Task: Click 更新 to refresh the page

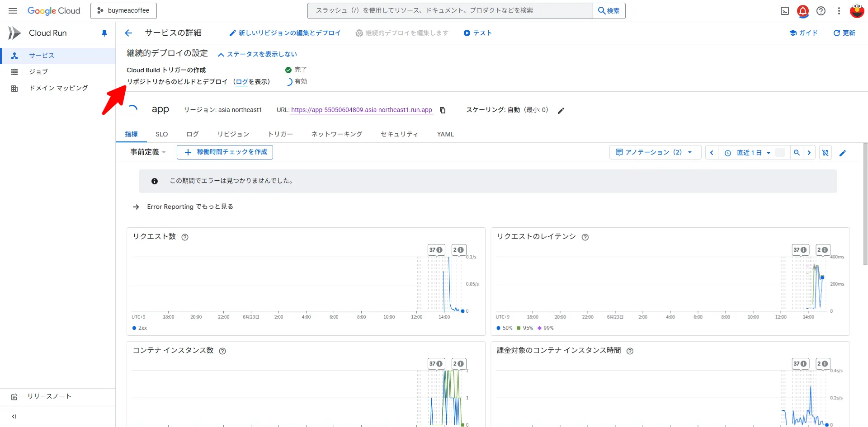Action: tap(844, 33)
